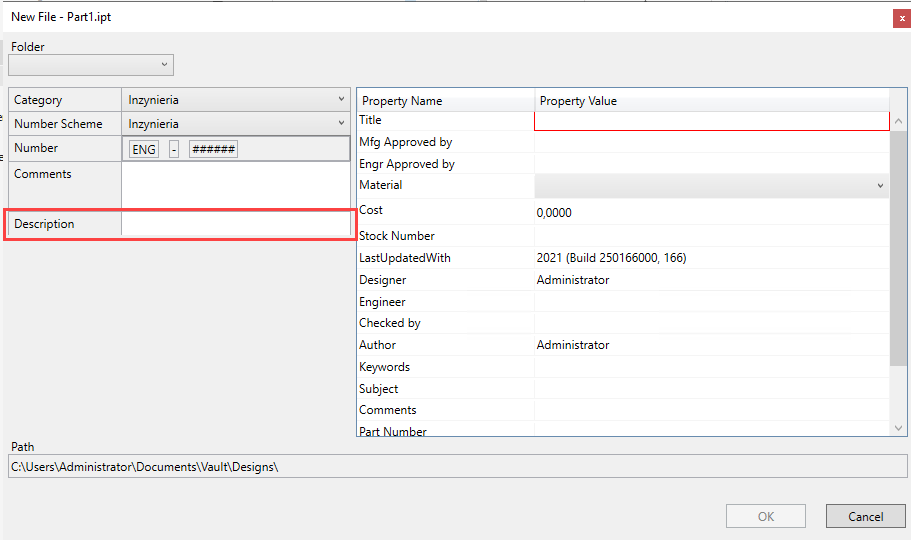Screen dimensions: 911x540
Task: Edit the Cost value 0,0000
Action: click(x=711, y=212)
